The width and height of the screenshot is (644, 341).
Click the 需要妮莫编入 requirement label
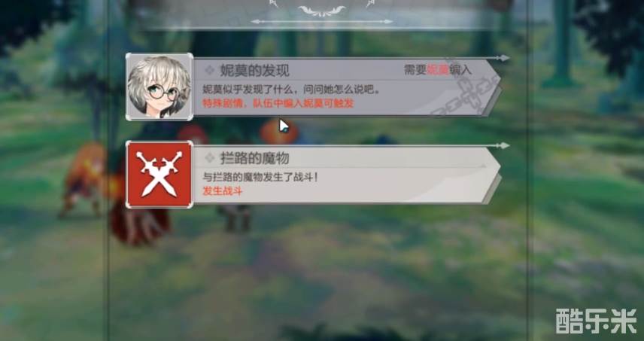point(438,69)
